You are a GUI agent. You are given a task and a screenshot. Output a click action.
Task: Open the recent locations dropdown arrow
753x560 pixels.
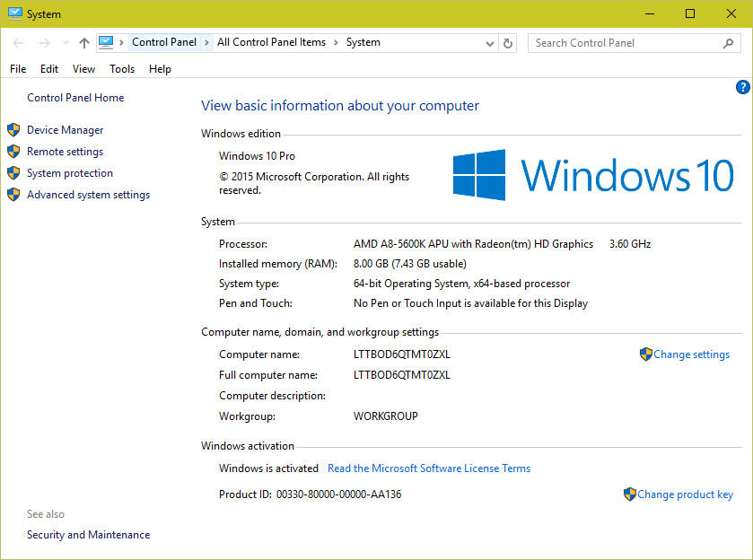pyautogui.click(x=66, y=43)
